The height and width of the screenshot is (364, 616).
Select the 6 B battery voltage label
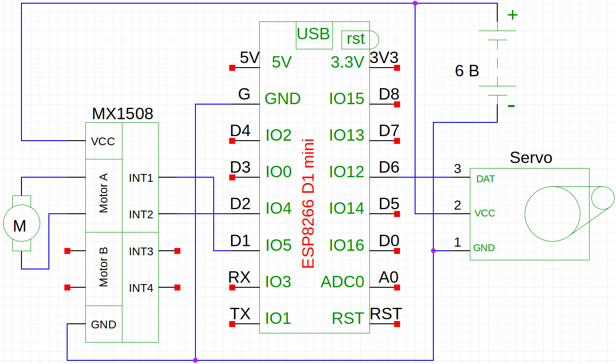coord(467,71)
